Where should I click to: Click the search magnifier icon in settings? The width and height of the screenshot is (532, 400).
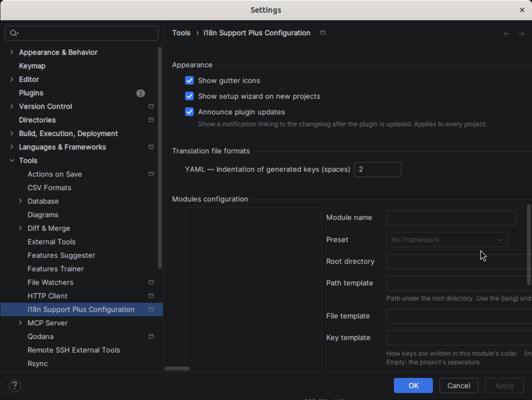[x=14, y=33]
